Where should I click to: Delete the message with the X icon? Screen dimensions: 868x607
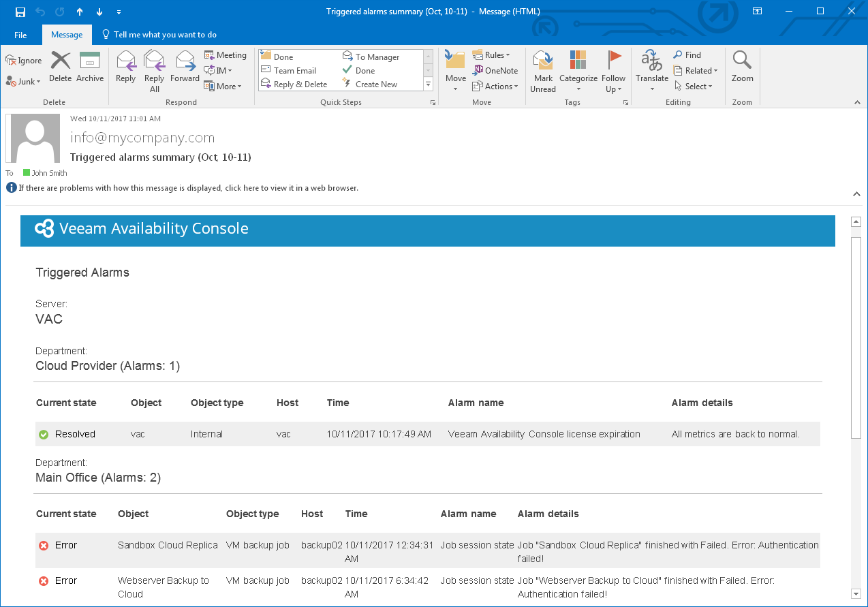point(61,67)
